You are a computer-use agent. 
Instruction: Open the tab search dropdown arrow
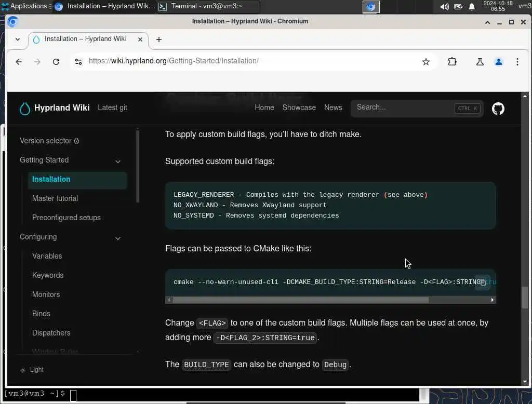(x=18, y=39)
